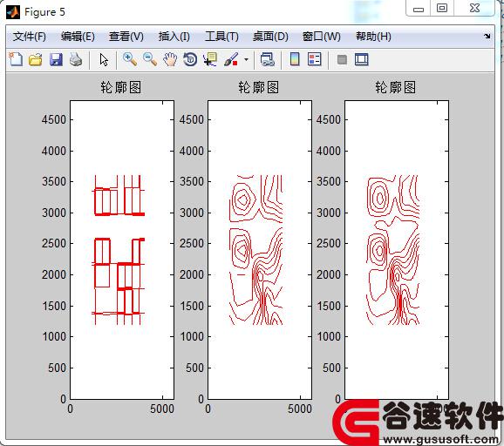Open file with folder icon
The width and height of the screenshot is (504, 446).
click(36, 60)
